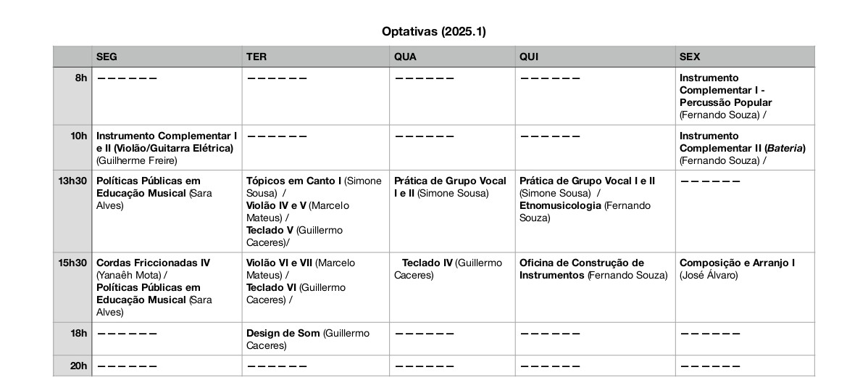Click the QUI column header
868x391 pixels.
click(x=529, y=57)
